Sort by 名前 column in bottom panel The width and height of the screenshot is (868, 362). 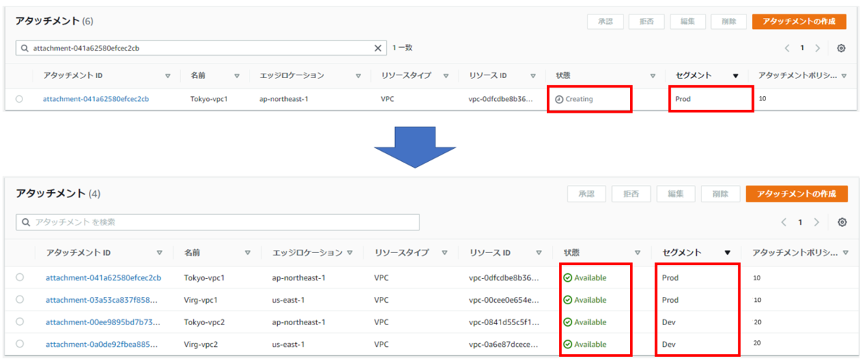tap(247, 253)
